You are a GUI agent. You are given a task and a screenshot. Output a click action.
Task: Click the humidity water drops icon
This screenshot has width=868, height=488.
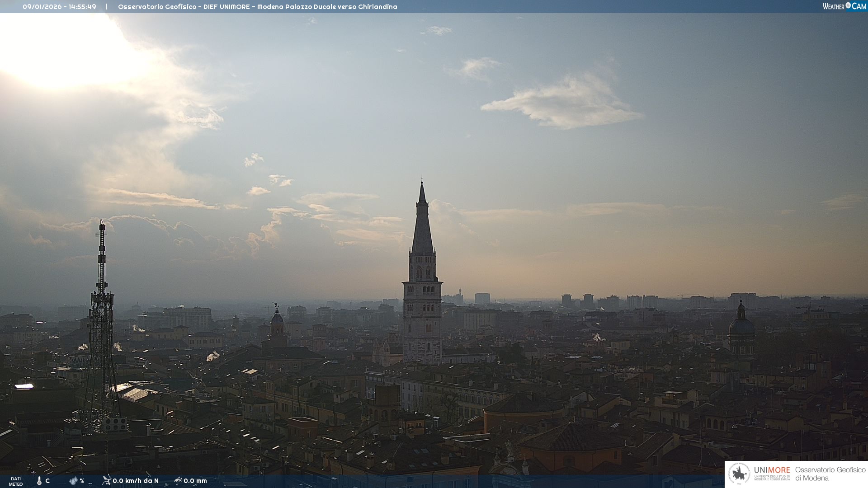coord(73,481)
